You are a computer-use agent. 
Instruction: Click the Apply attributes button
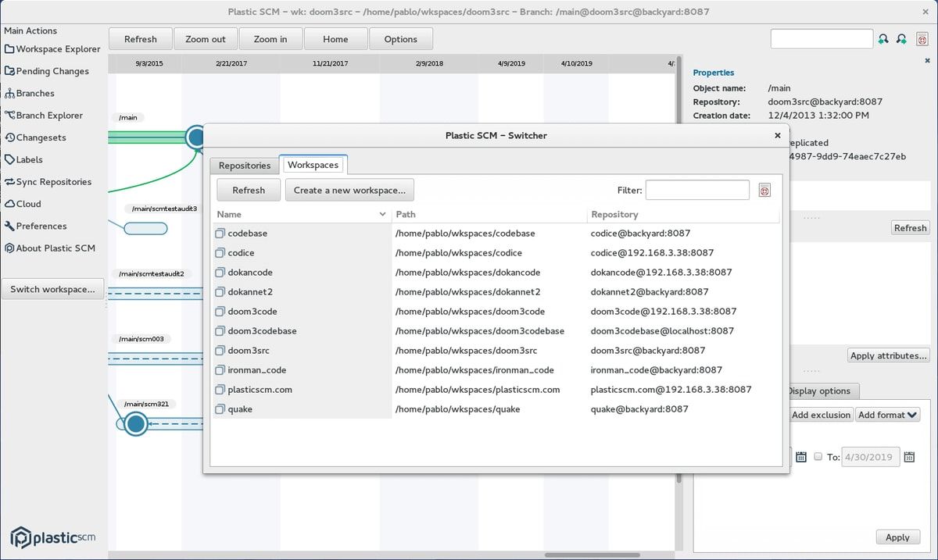[x=888, y=355]
